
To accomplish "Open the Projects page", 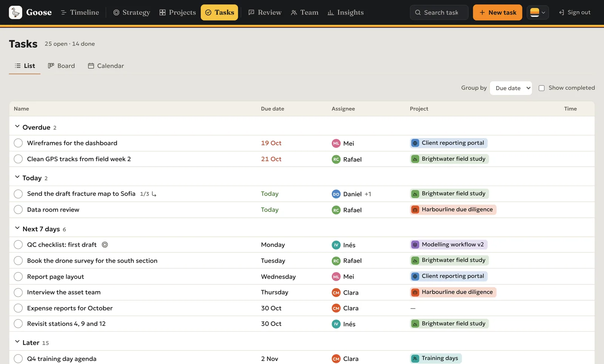I will (x=177, y=12).
